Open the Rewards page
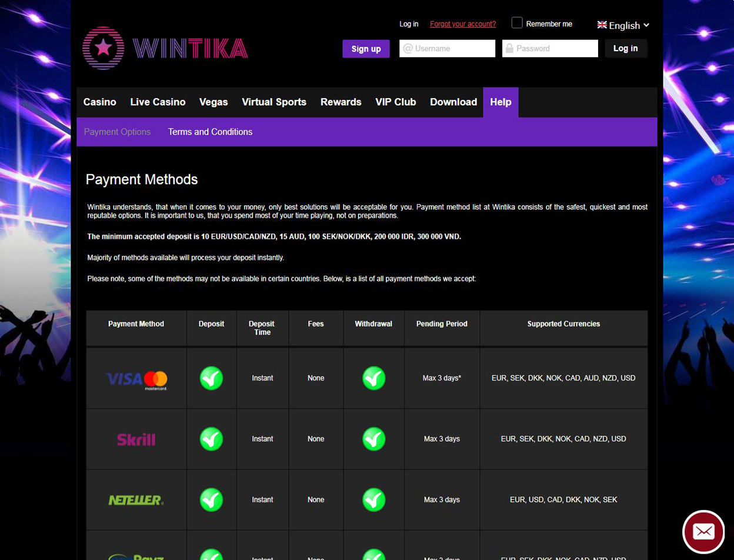The height and width of the screenshot is (560, 734). 341,102
